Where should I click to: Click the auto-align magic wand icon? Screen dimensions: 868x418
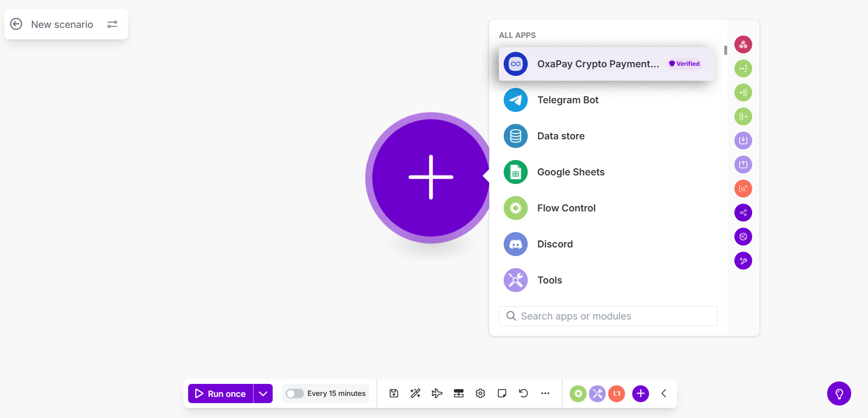[415, 393]
